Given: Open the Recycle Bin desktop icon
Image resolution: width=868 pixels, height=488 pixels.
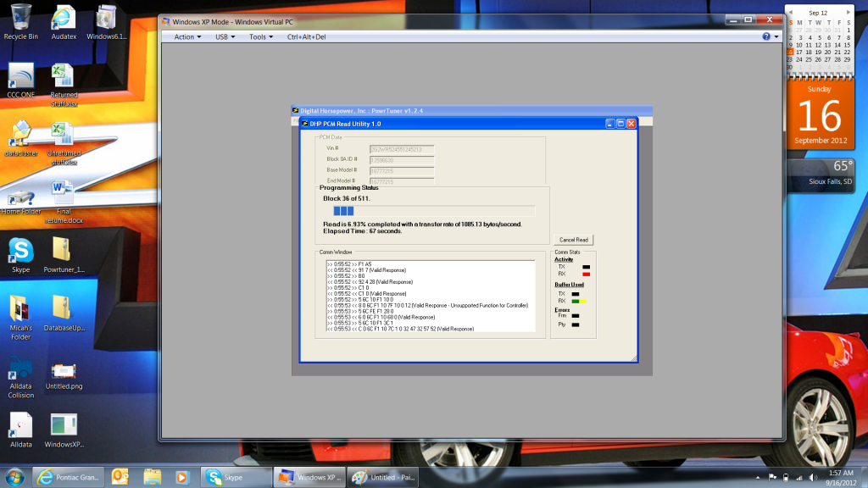Looking at the screenshot, I should 21,22.
